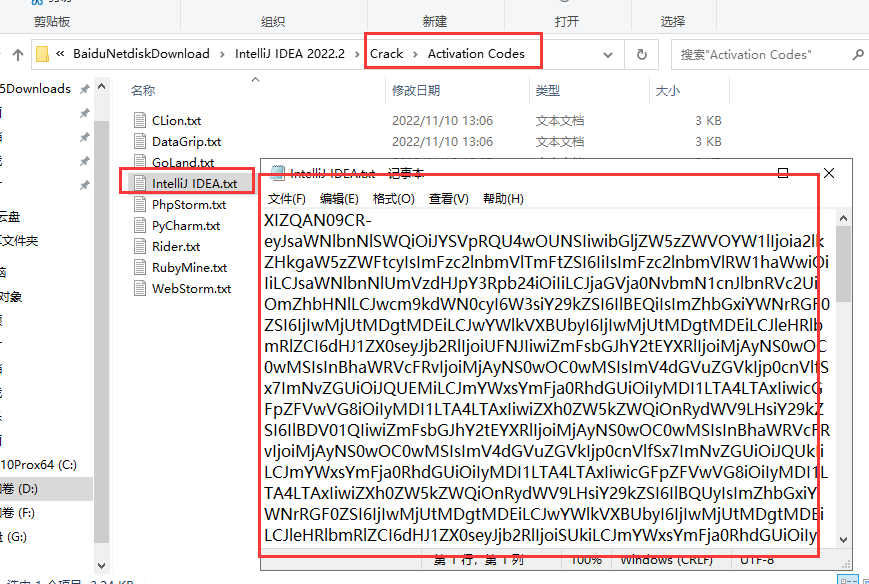Click DataGrip.txt 文本文档 type cell
869x584 pixels.
(560, 141)
